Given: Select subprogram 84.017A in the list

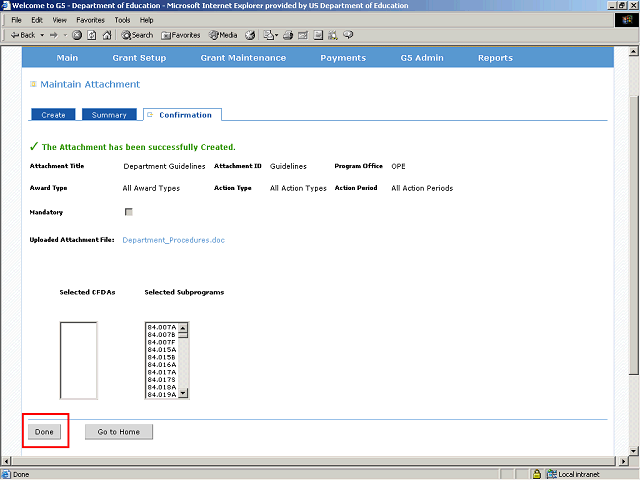Looking at the screenshot, I should click(162, 372).
